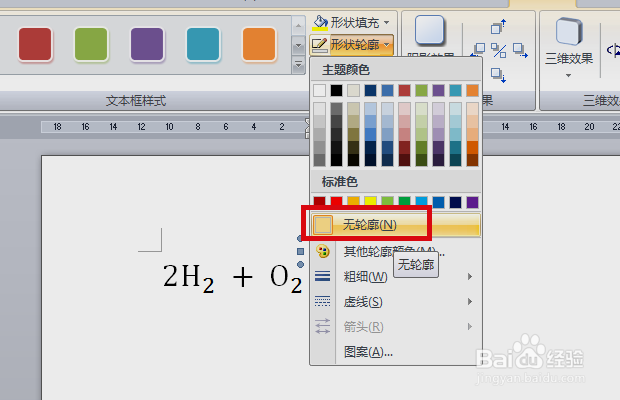This screenshot has height=400, width=620.
Task: Apply the teal text box style
Action: [x=203, y=44]
